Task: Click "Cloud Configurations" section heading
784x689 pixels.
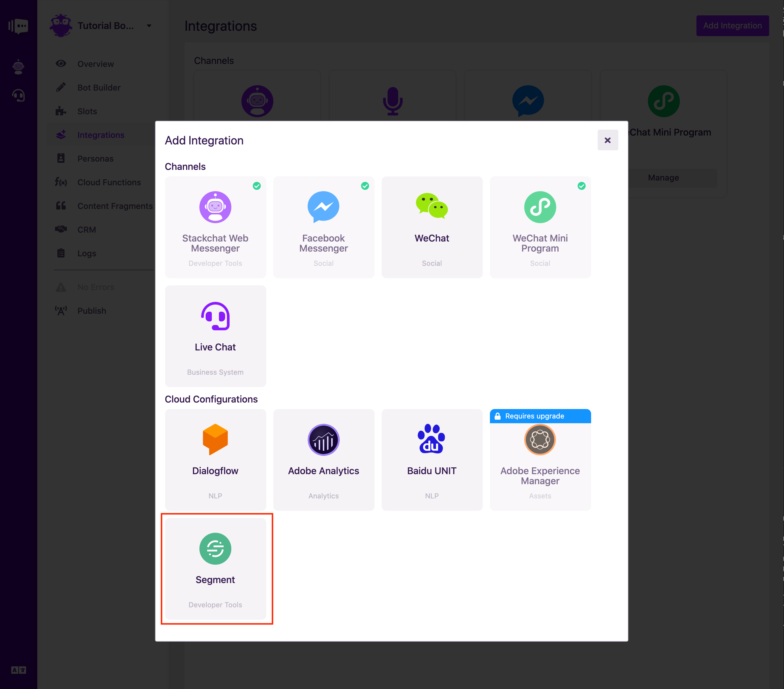Action: (211, 399)
